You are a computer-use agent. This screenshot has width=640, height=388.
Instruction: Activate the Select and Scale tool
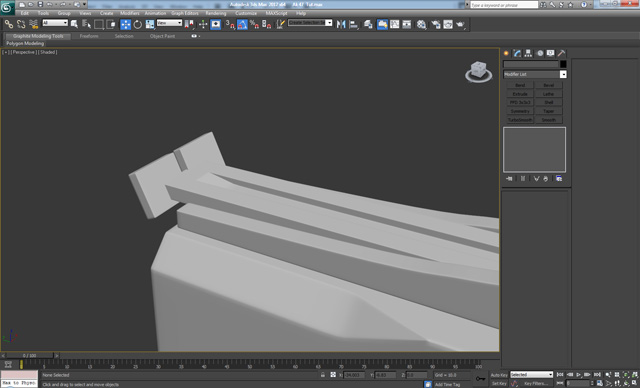pyautogui.click(x=150, y=24)
